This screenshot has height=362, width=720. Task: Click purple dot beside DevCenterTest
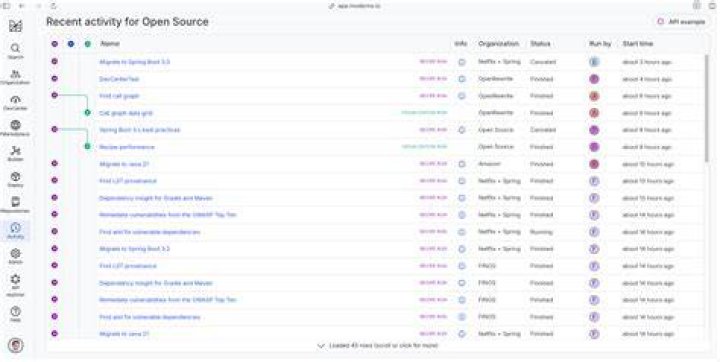pyautogui.click(x=55, y=79)
